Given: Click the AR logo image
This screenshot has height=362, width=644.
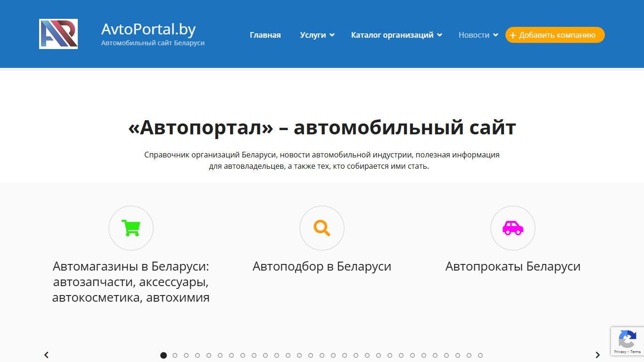Looking at the screenshot, I should [x=58, y=34].
